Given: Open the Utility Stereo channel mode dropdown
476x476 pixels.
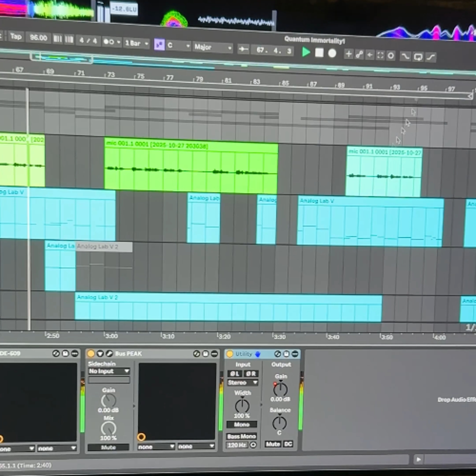Looking at the screenshot, I should tap(242, 382).
